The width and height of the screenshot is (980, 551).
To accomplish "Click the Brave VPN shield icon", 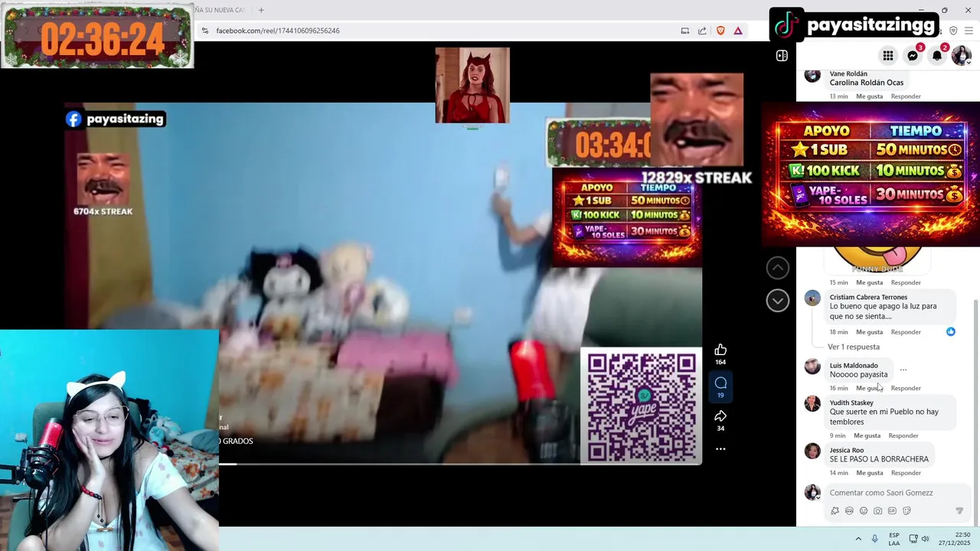I will tap(953, 31).
